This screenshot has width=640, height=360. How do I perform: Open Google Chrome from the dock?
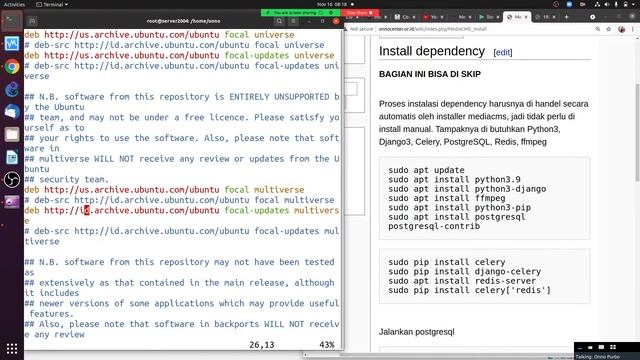pyautogui.click(x=11, y=66)
